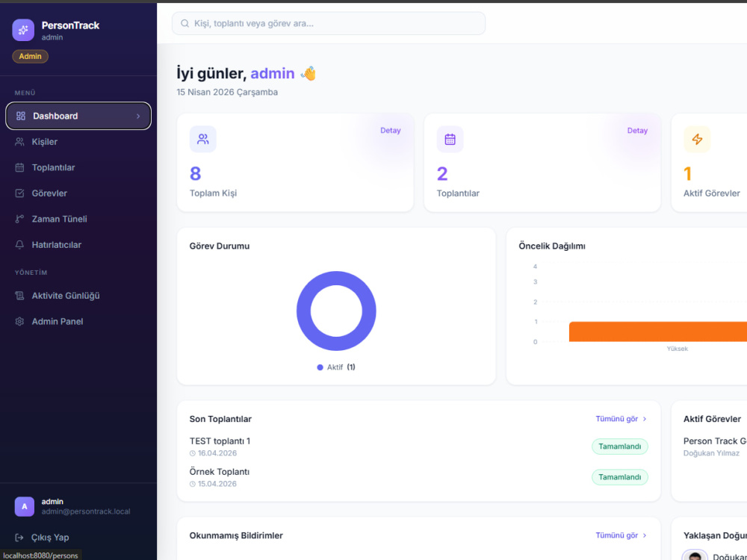
Task: Click the Aktivite Günlüğü log icon
Action: (x=19, y=295)
